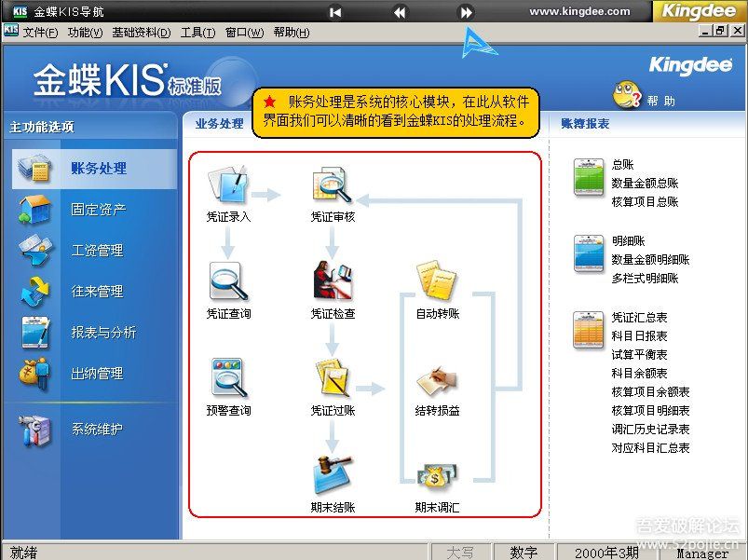Click the 帮助 help button with smiley
748x560 pixels.
click(644, 96)
